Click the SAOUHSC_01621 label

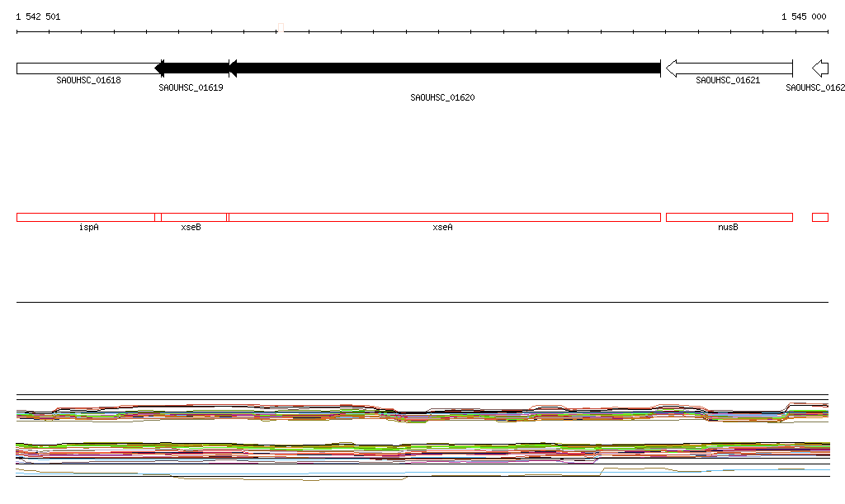tap(728, 80)
